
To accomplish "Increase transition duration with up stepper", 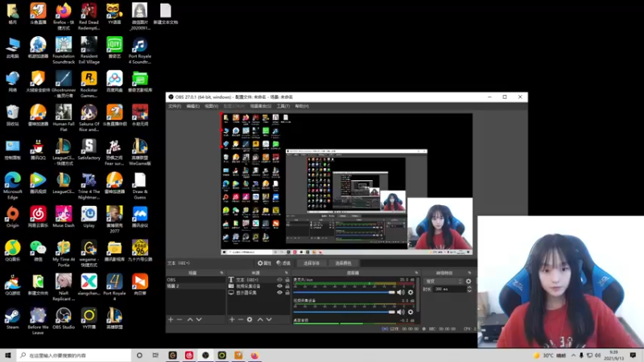I will tap(469, 287).
